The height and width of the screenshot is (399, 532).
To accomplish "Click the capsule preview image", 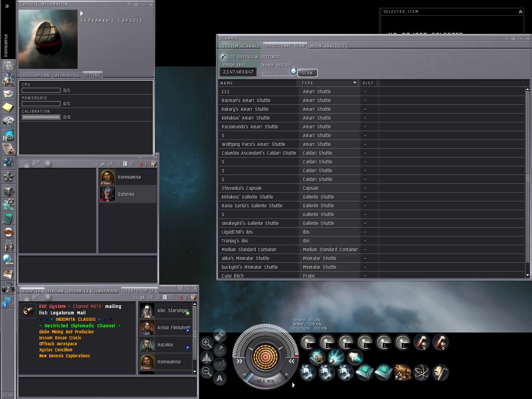I will pyautogui.click(x=48, y=39).
